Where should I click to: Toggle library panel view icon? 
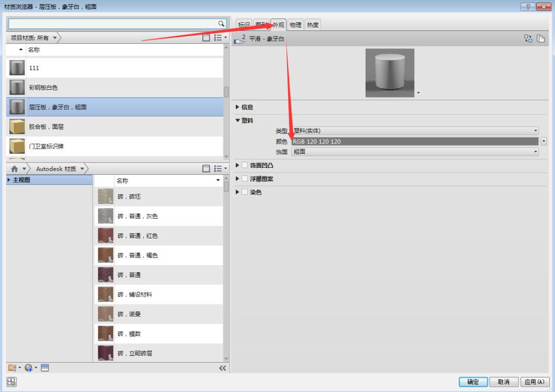coord(206,169)
